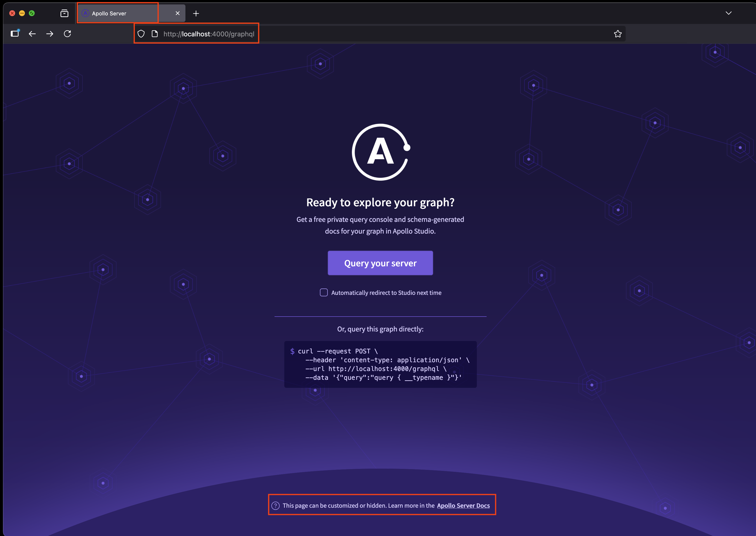The height and width of the screenshot is (536, 756).
Task: Click the Query your server button
Action: tap(380, 263)
